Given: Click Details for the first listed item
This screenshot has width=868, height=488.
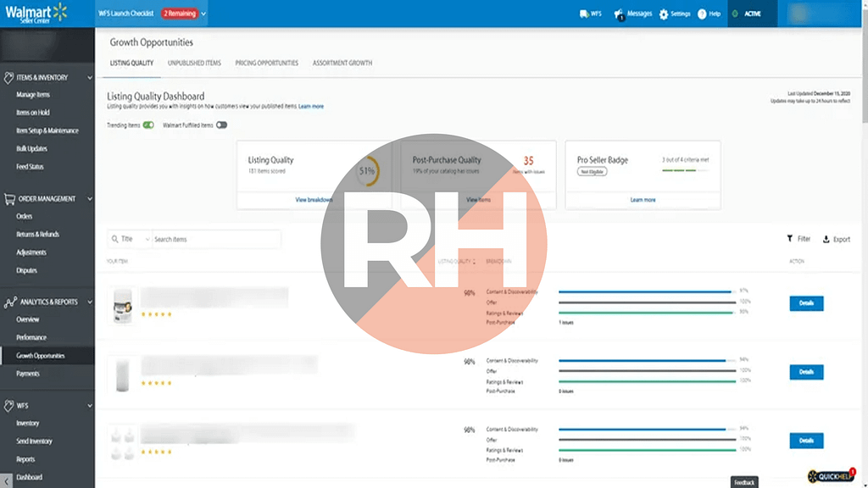Looking at the screenshot, I should click(x=806, y=303).
